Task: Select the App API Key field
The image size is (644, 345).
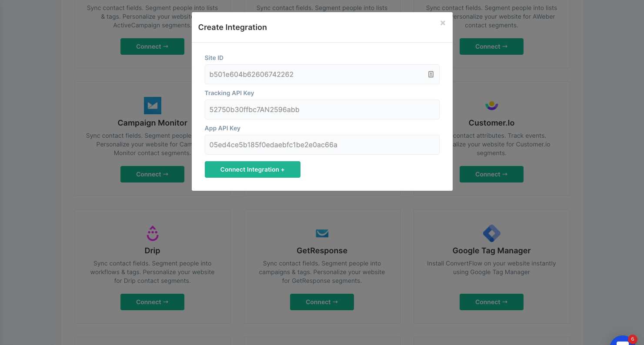Action: point(322,145)
